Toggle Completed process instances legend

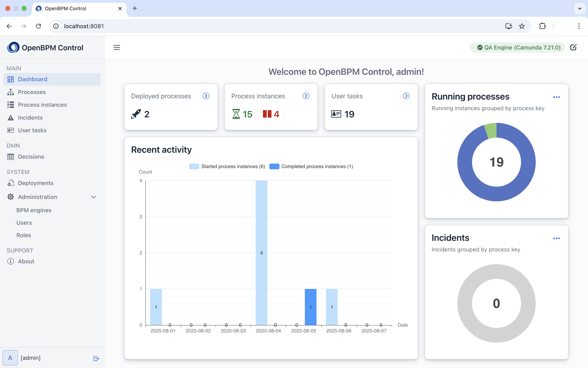[311, 166]
